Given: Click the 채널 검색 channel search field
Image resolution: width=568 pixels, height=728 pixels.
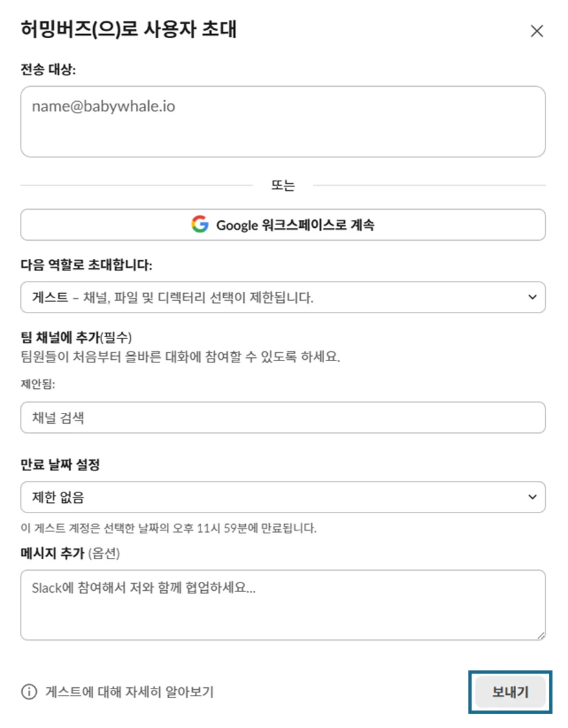Looking at the screenshot, I should pos(283,418).
